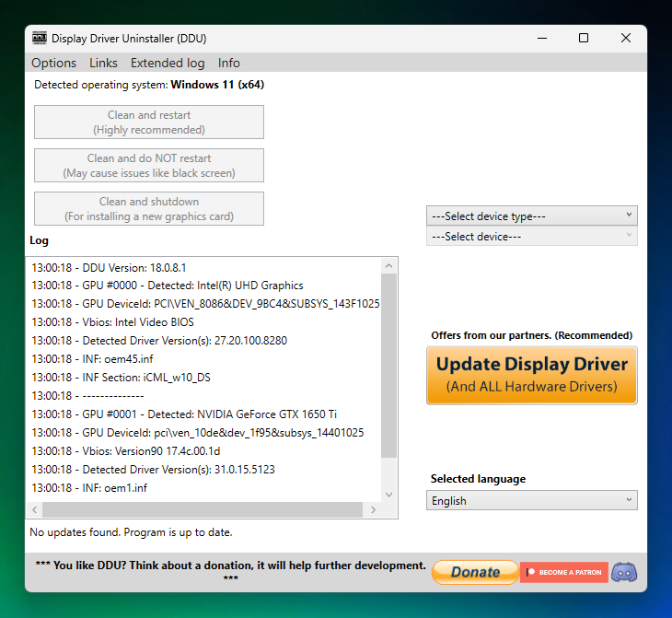Select log line Detected: Intel(R) UHD Graphics
The image size is (672, 618).
coord(168,286)
